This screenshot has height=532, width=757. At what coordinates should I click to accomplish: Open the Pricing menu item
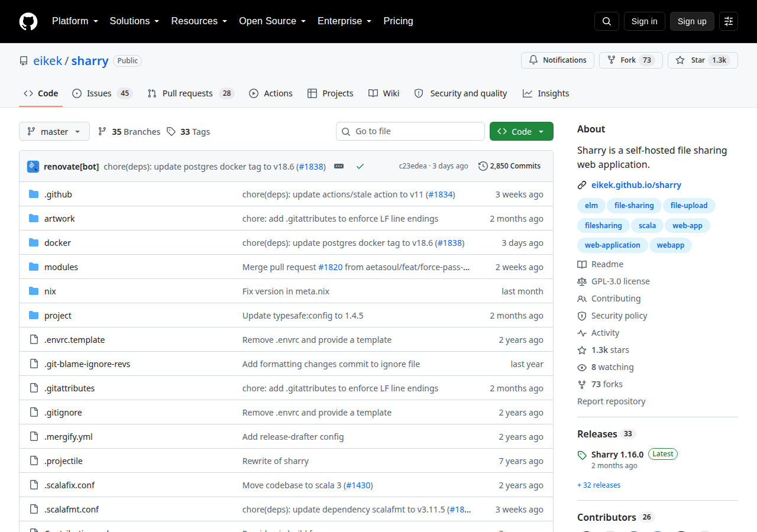click(x=399, y=21)
